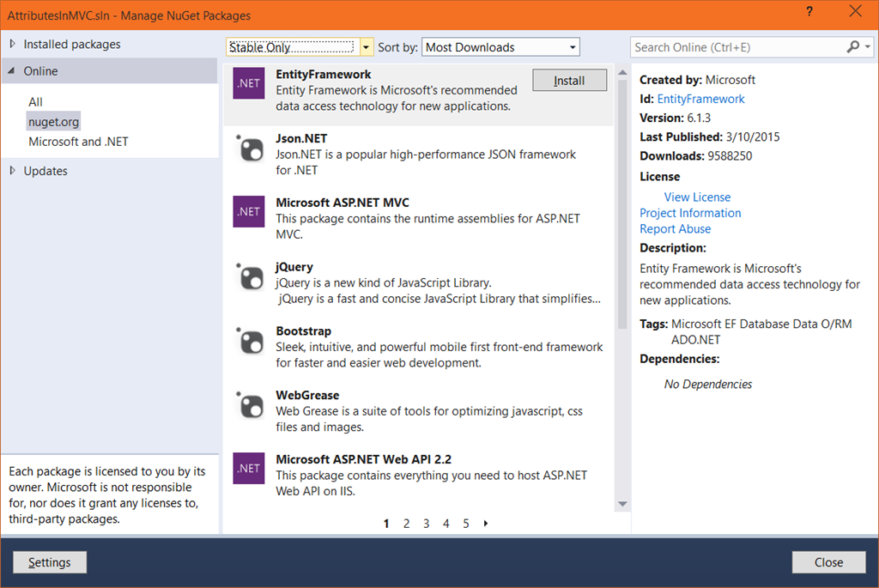Open the help question mark
This screenshot has width=879, height=588.
tap(809, 11)
